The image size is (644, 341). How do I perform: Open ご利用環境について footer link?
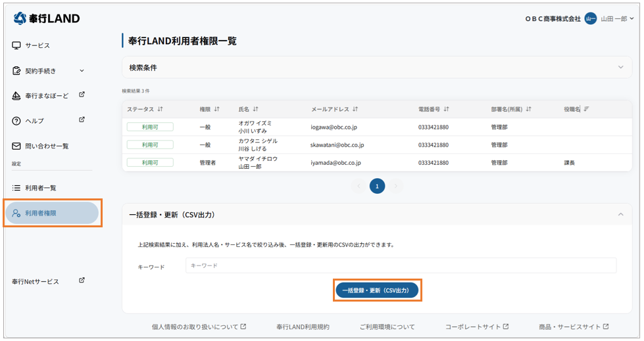387,327
